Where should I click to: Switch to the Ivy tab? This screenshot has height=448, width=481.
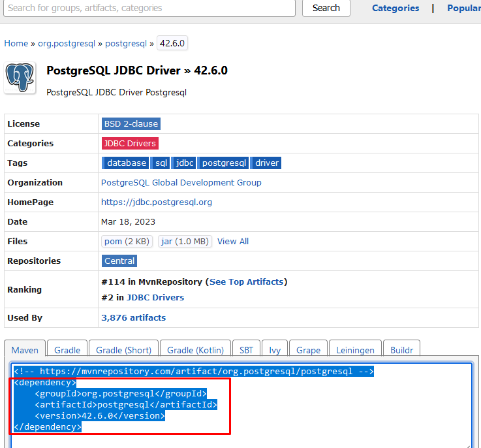click(275, 350)
